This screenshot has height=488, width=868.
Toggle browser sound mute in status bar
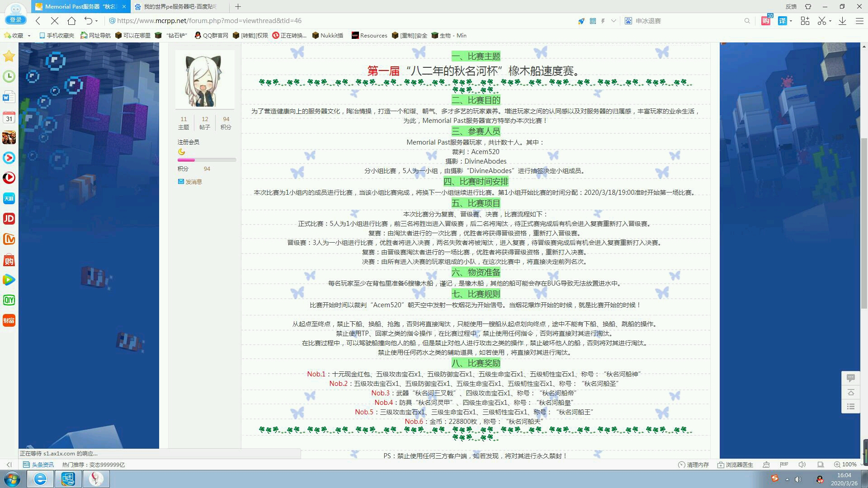802,465
